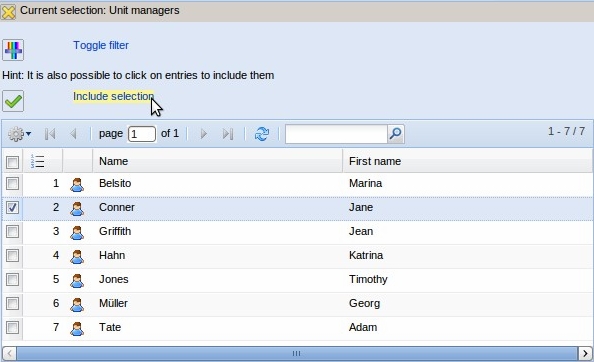Go to the first page

click(50, 134)
